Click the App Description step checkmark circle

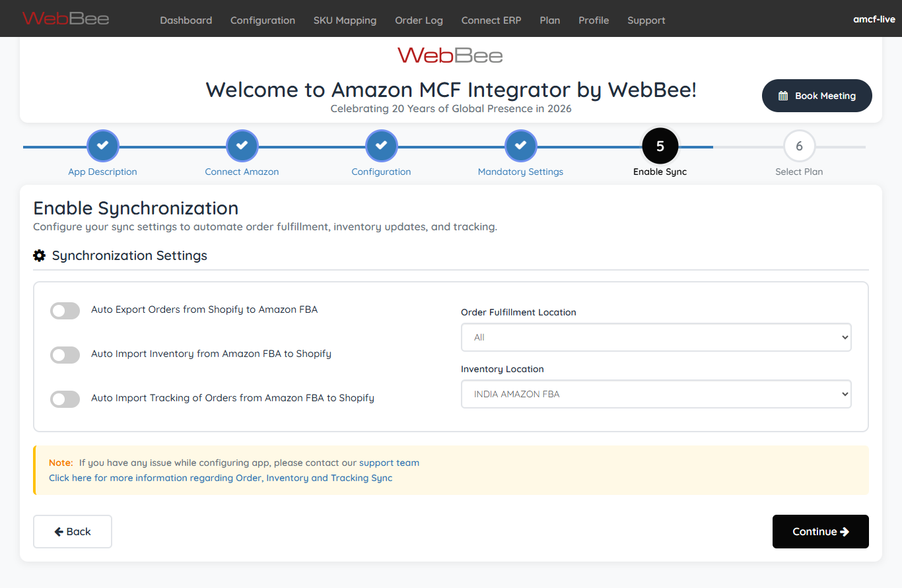pos(102,146)
